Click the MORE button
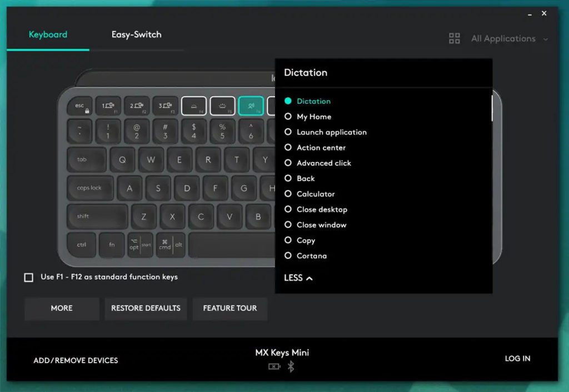The height and width of the screenshot is (392, 569). [62, 308]
